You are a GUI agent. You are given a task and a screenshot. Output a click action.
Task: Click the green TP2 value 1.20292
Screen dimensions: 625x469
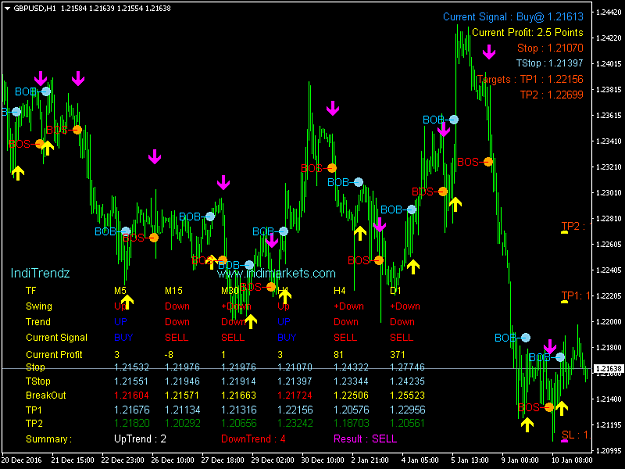[183, 424]
